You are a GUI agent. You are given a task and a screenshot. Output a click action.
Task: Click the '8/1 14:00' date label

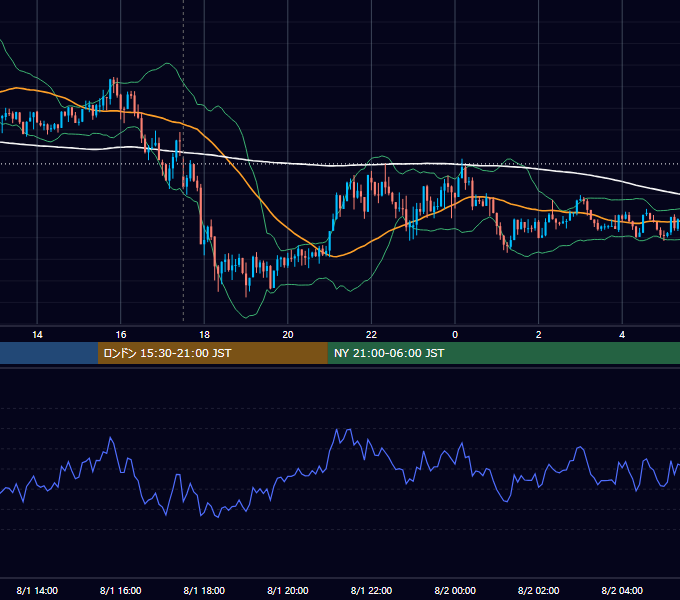[37, 590]
